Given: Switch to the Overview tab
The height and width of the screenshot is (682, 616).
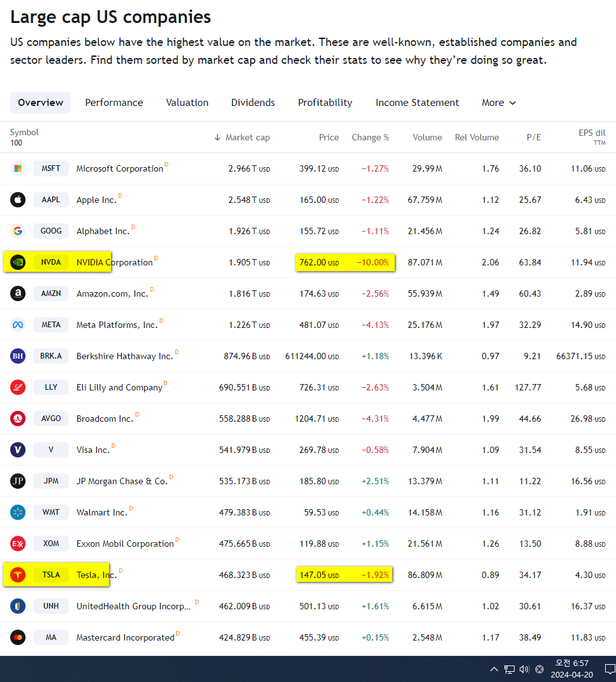Looking at the screenshot, I should tap(40, 103).
